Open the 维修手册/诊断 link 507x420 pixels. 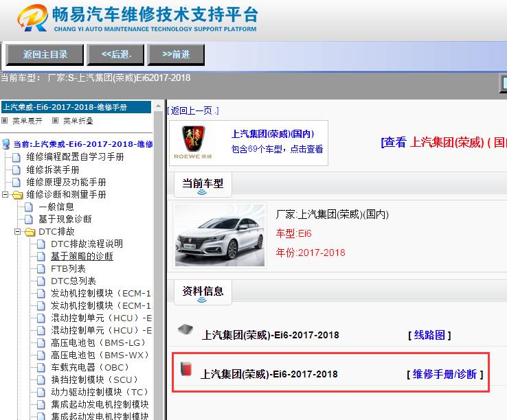point(445,374)
